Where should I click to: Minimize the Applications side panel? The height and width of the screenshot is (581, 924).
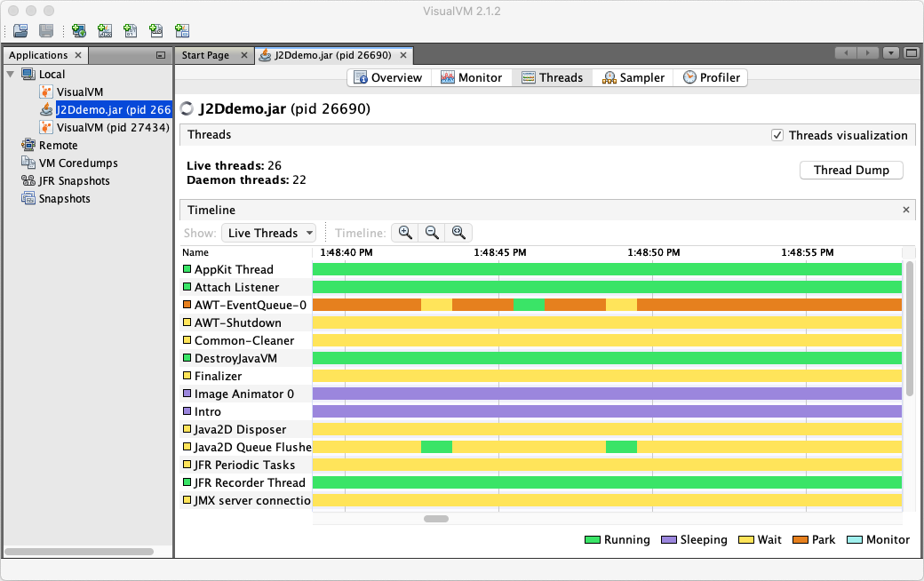pyautogui.click(x=160, y=55)
